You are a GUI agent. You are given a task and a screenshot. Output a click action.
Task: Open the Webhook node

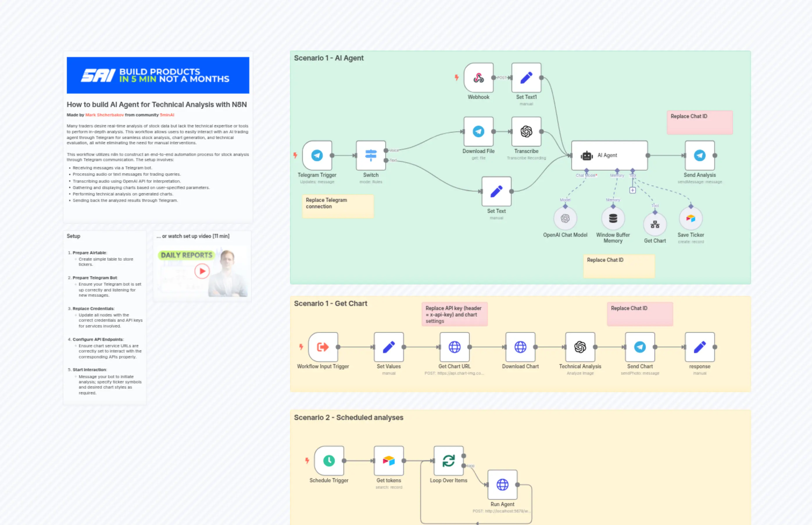(478, 78)
